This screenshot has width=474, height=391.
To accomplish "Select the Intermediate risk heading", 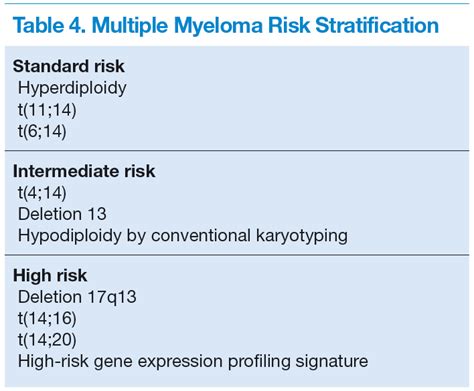I will tap(84, 171).
